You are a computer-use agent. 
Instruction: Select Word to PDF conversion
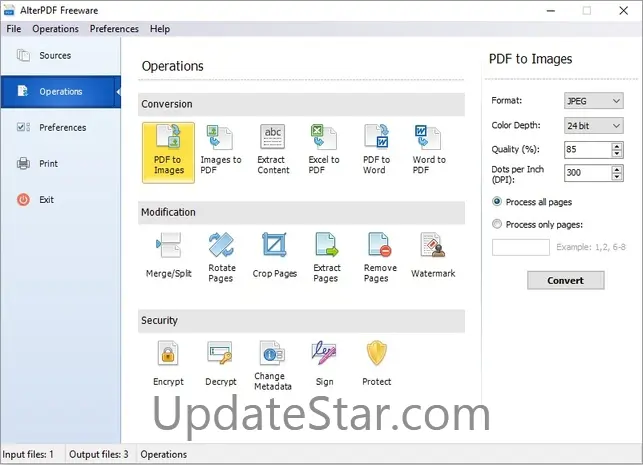click(429, 150)
